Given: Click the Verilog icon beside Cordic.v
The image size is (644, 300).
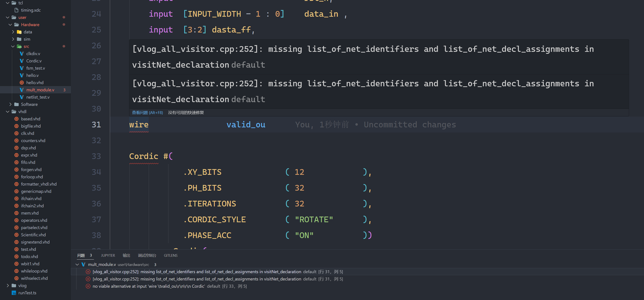Looking at the screenshot, I should 22,61.
